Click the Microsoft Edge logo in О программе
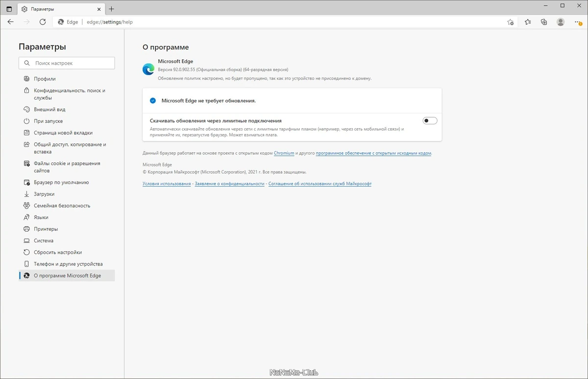The width and height of the screenshot is (588, 379). [148, 70]
